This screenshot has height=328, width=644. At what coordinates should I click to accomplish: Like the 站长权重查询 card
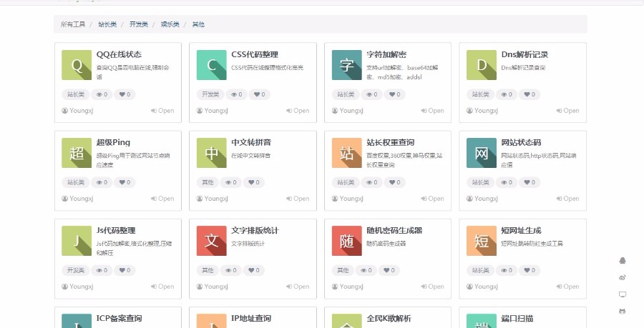coord(395,182)
